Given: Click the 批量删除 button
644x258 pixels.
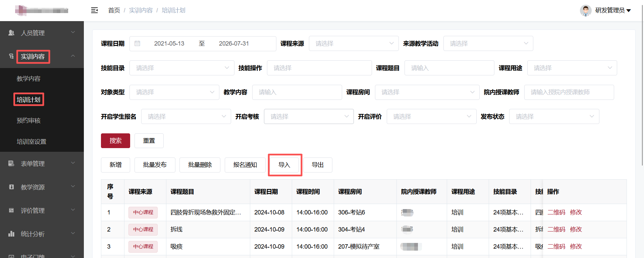Looking at the screenshot, I should (200, 165).
